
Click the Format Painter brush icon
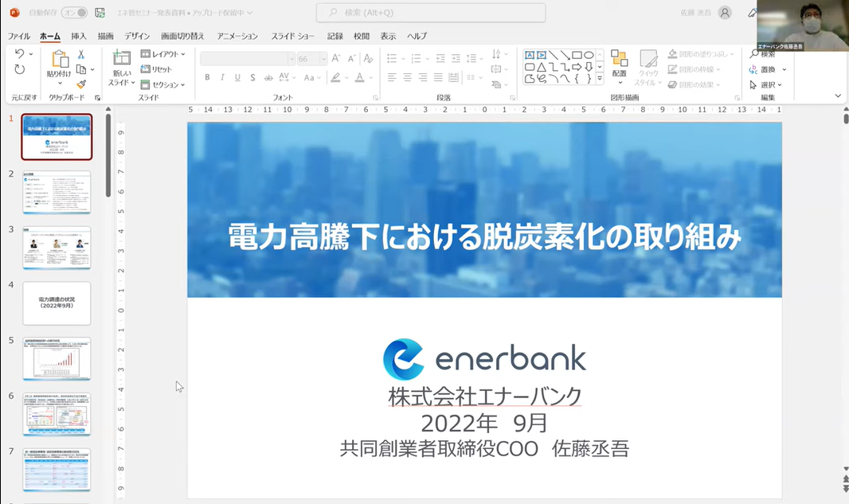coord(81,84)
